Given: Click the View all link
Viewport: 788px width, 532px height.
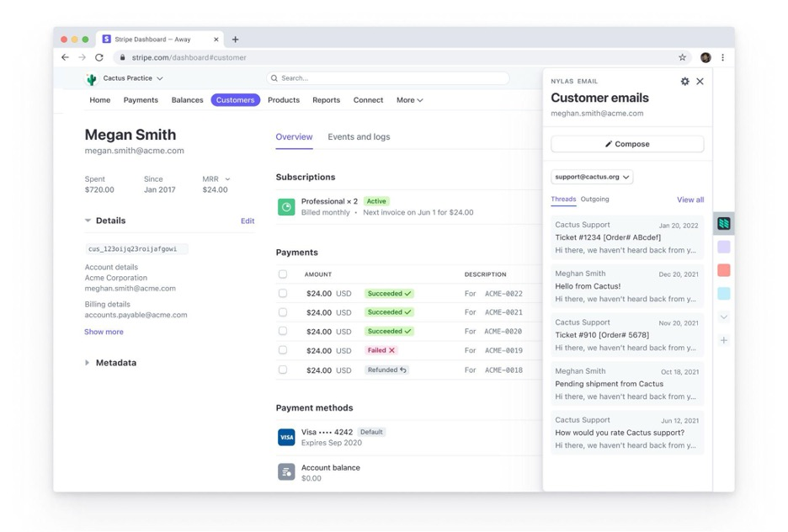Looking at the screenshot, I should pos(690,199).
